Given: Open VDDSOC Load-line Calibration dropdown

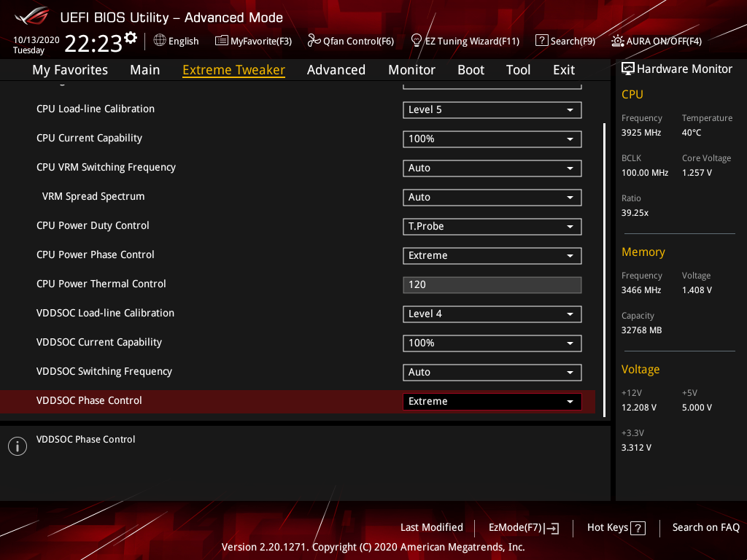Looking at the screenshot, I should click(x=492, y=314).
